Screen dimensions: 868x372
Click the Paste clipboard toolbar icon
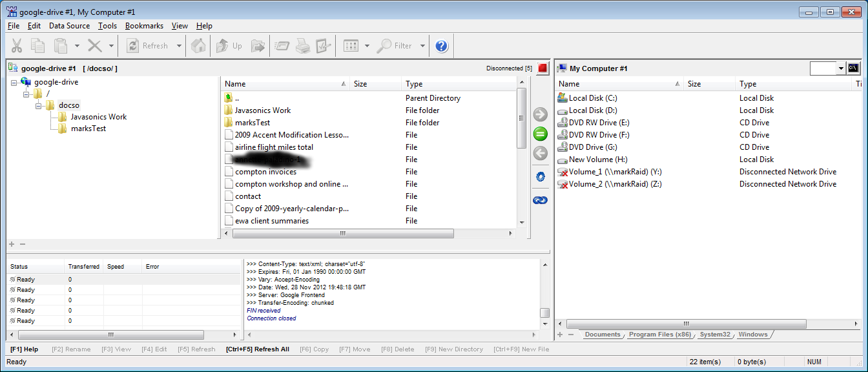[61, 46]
